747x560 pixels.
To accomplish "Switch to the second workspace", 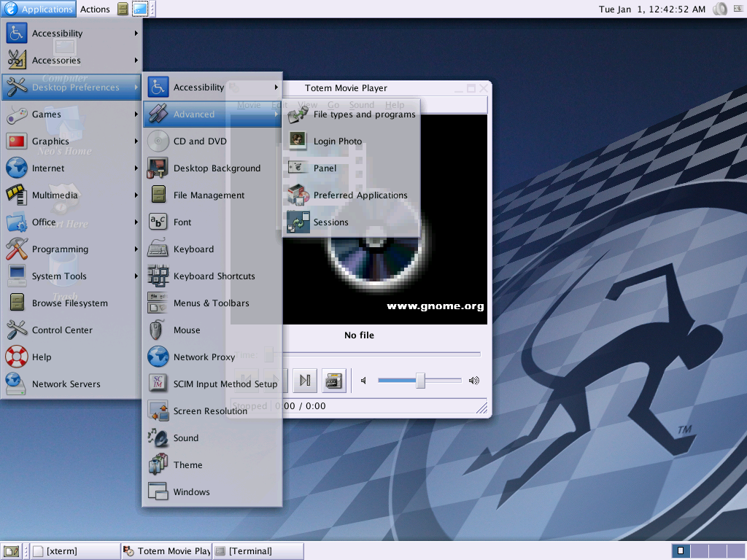I will [x=700, y=551].
